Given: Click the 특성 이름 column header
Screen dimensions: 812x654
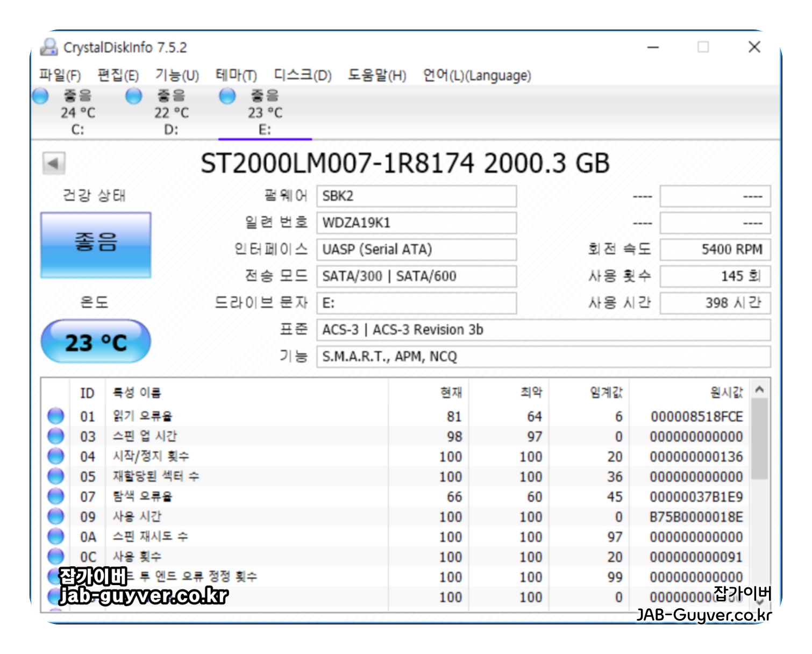Looking at the screenshot, I should (247, 393).
